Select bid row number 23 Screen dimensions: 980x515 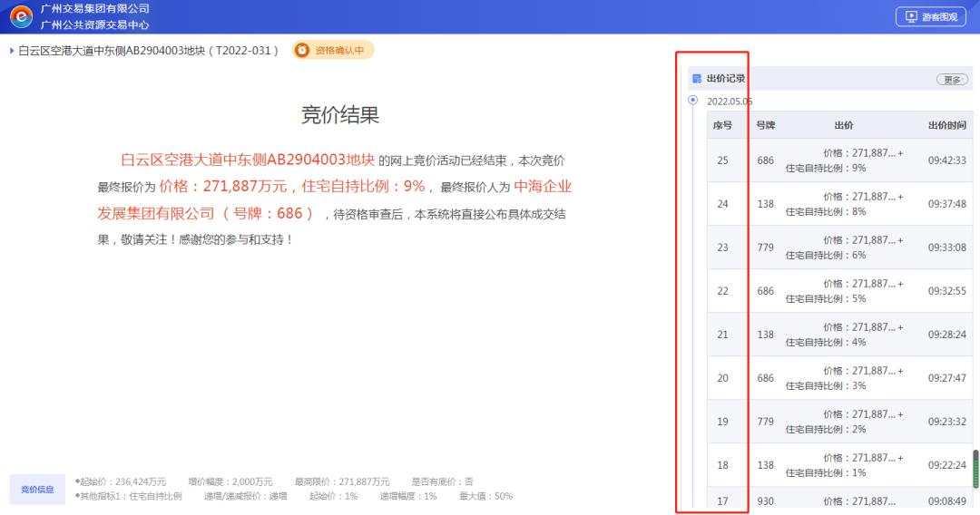(x=840, y=248)
